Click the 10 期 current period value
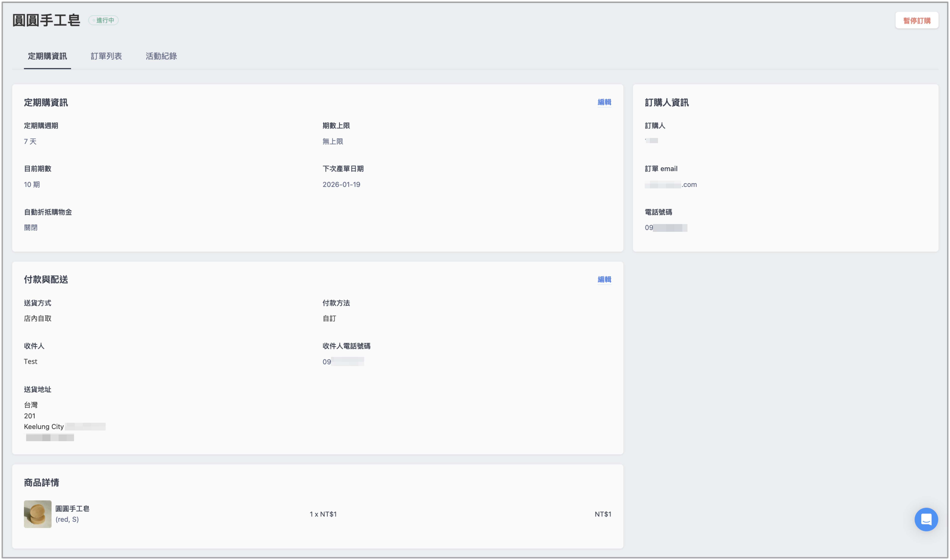 click(32, 185)
